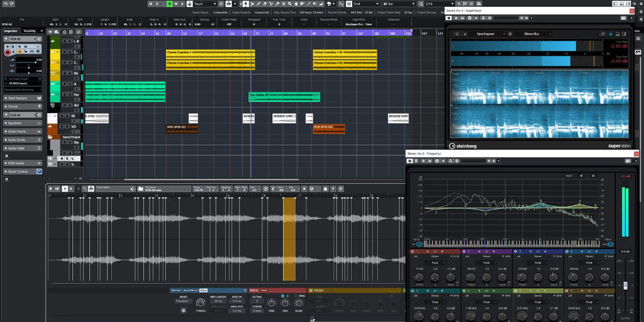Click the folder icon beside VOX-02.wav file name

point(140,189)
